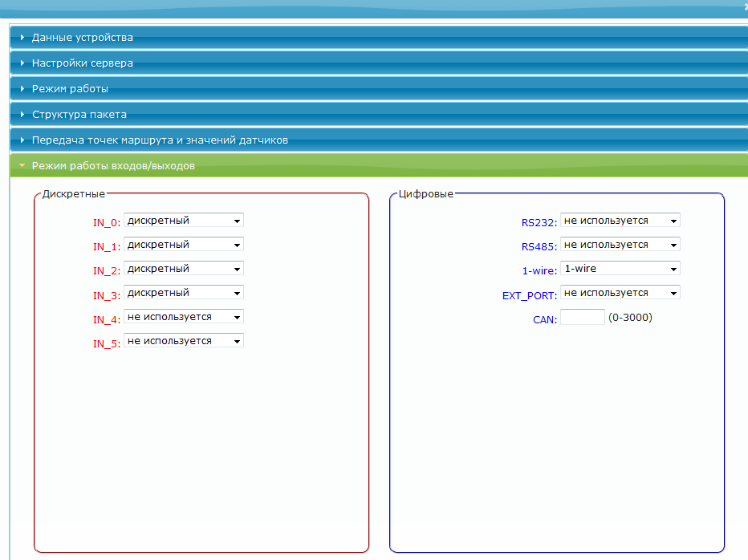Click the CAN value input field
This screenshot has width=748, height=560.
coord(582,318)
